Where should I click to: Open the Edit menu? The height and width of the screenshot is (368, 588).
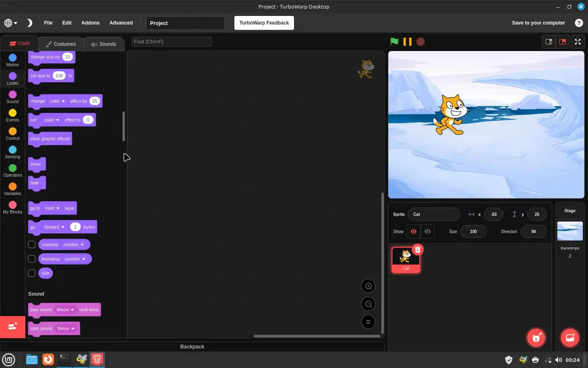pos(67,23)
